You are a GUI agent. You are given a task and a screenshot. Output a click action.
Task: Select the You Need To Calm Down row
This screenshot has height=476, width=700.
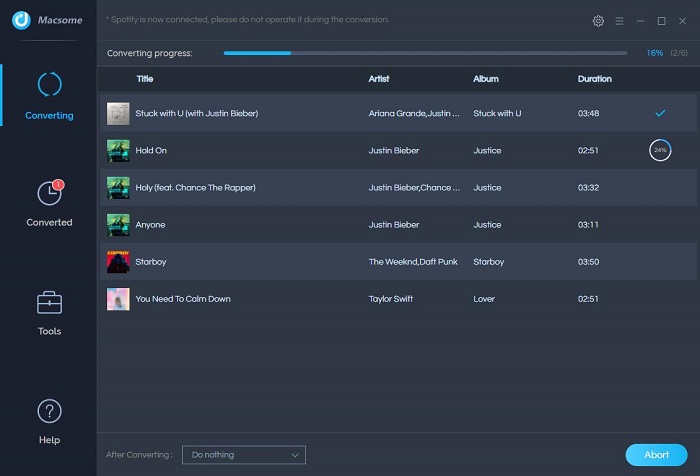pyautogui.click(x=398, y=299)
